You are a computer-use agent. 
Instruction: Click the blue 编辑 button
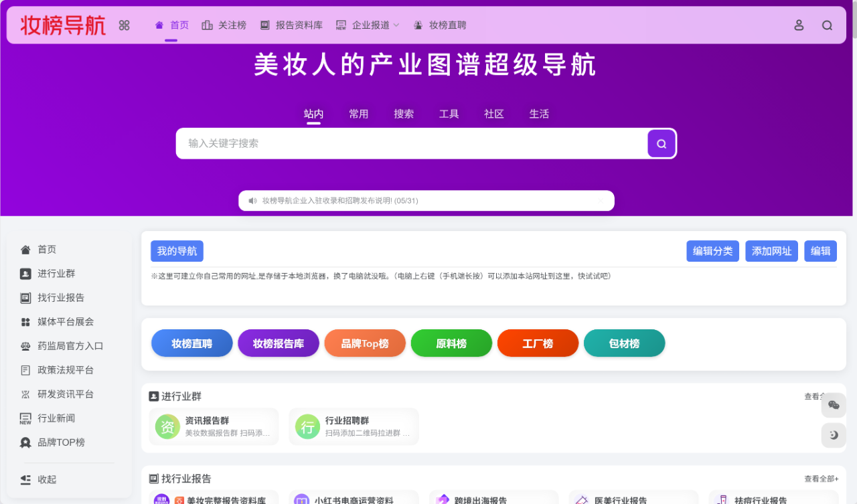(820, 251)
